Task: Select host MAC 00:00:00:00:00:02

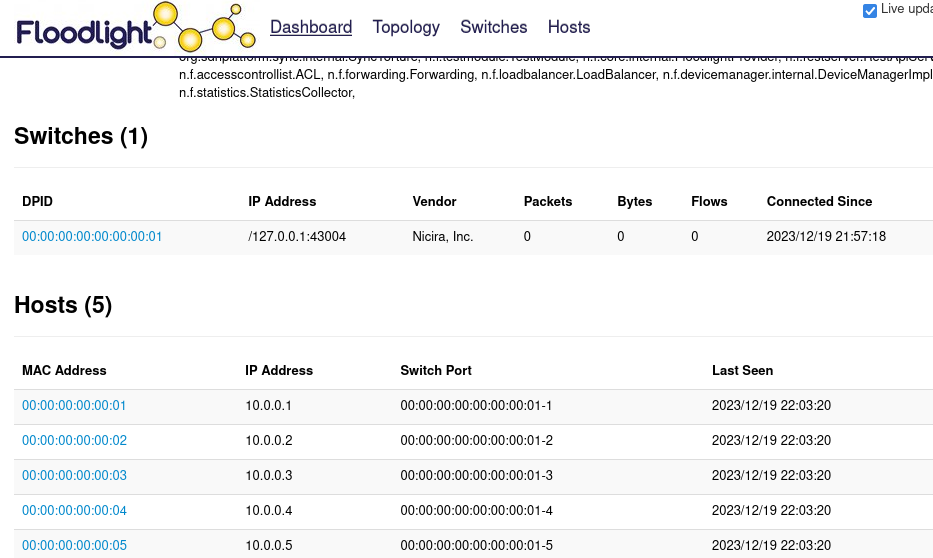Action: (74, 441)
